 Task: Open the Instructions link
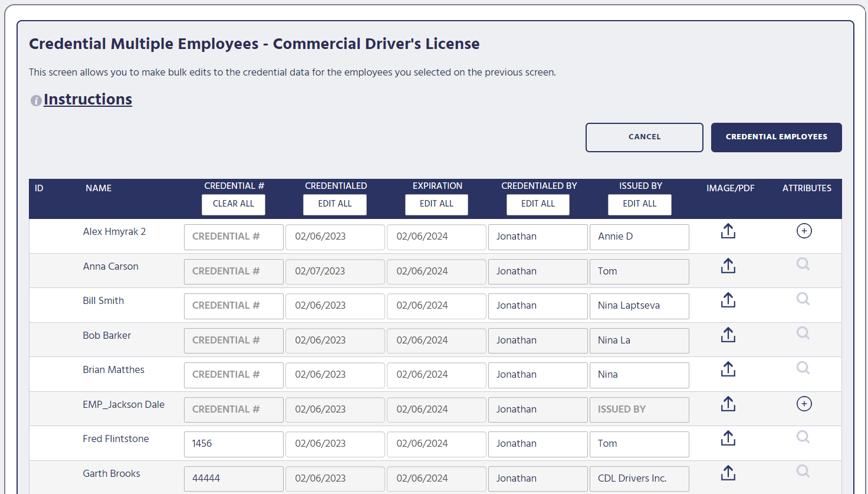(x=88, y=99)
